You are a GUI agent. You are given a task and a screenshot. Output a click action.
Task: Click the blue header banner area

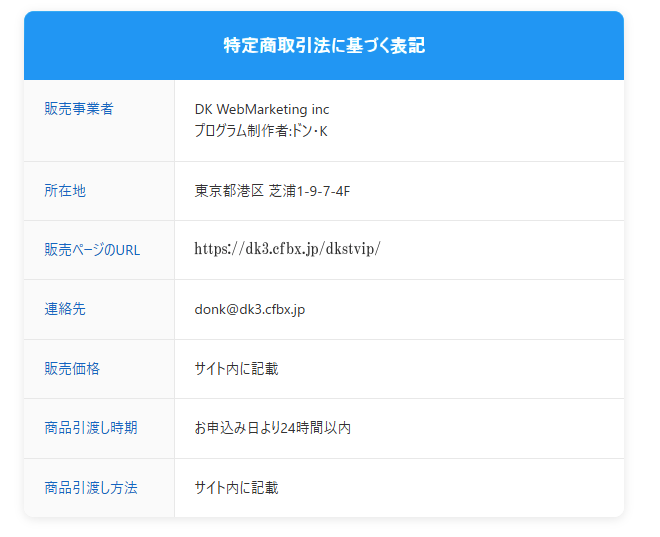point(324,45)
